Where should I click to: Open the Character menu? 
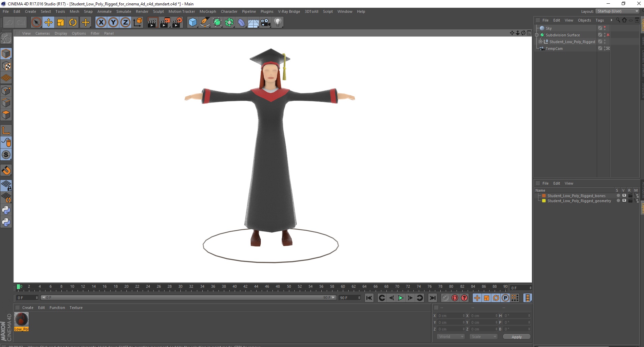tap(229, 11)
